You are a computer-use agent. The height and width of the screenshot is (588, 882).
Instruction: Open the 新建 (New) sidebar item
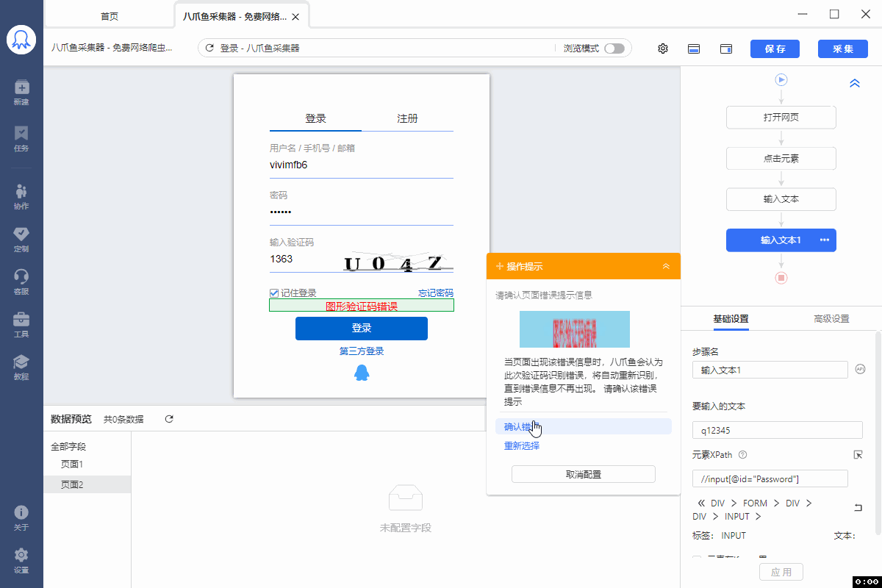tap(21, 93)
